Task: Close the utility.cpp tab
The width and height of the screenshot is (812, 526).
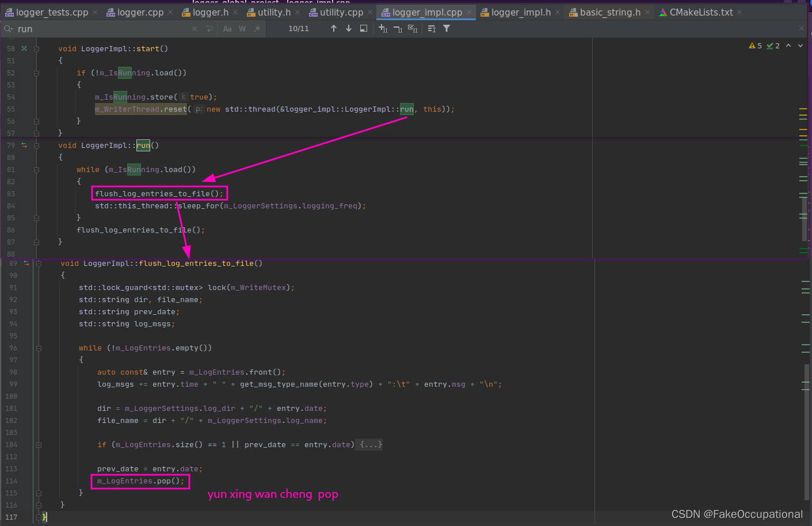Action: 370,12
